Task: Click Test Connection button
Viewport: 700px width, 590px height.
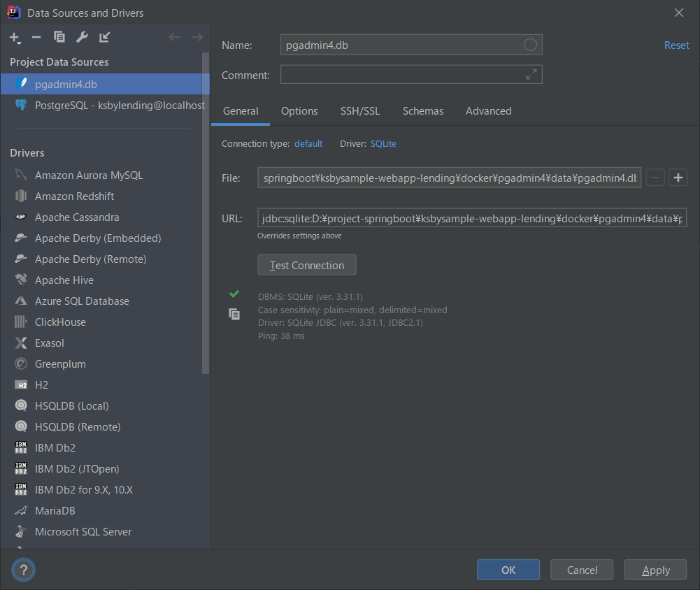Action: [x=307, y=265]
